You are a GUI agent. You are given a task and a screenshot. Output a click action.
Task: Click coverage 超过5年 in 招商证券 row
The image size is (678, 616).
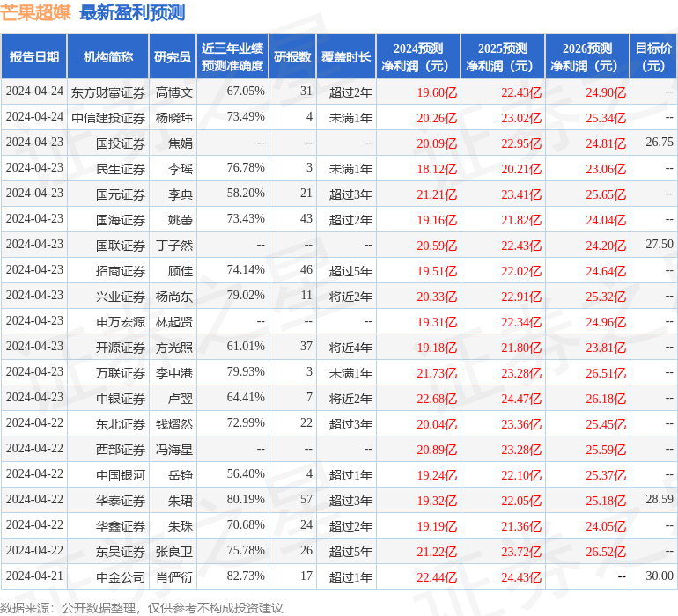pyautogui.click(x=350, y=271)
